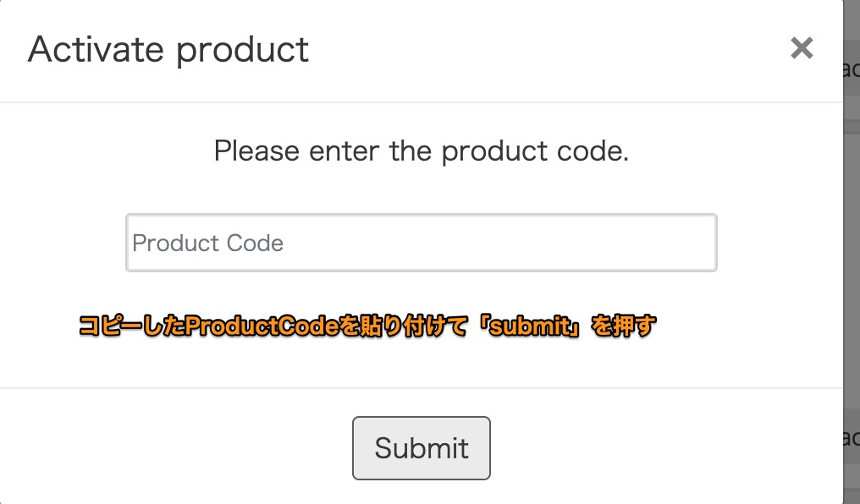860x504 pixels.
Task: Focus the field with 'Product Code' placeholder
Action: [422, 243]
